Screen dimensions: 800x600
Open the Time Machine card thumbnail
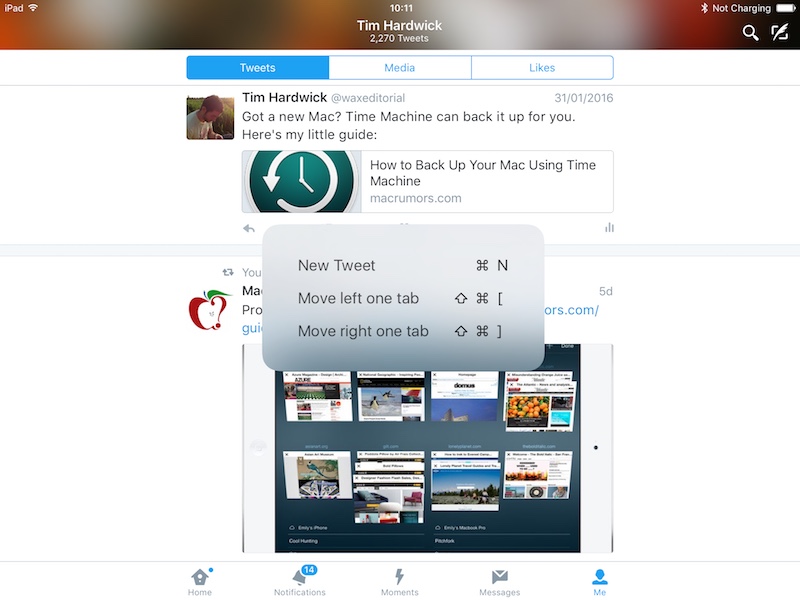(x=302, y=182)
